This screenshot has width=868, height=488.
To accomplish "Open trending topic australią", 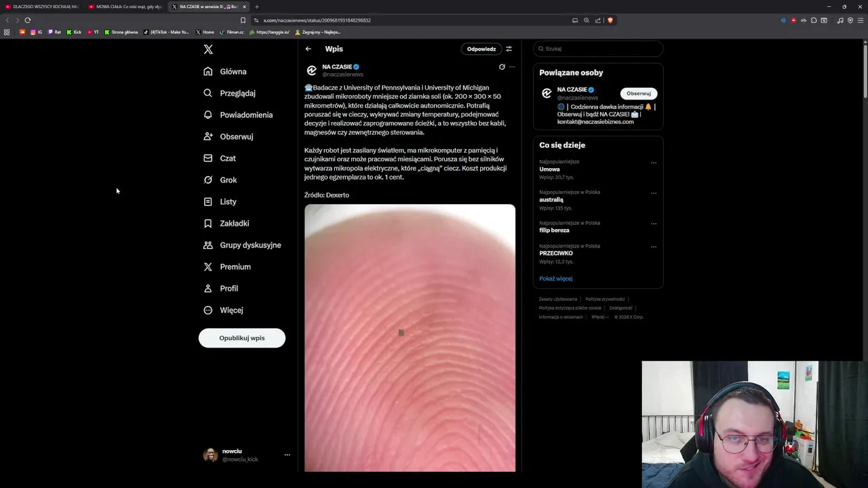I will click(551, 199).
